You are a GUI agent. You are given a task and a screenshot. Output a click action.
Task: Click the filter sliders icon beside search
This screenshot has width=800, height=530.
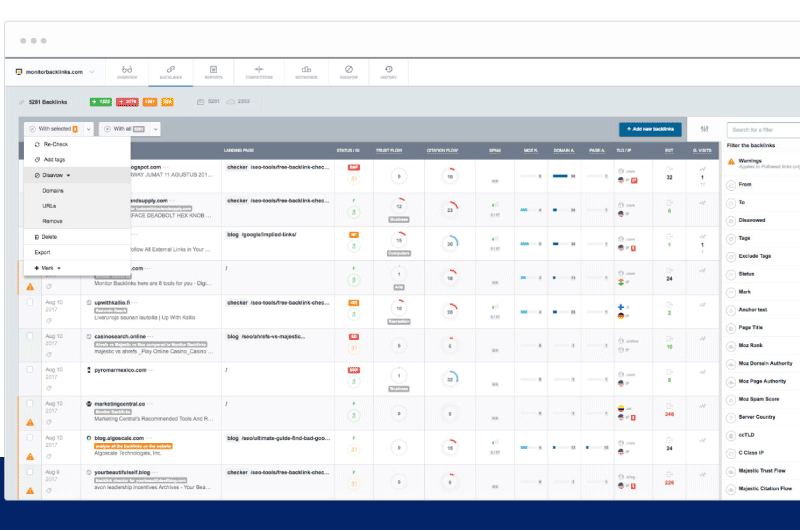[705, 129]
